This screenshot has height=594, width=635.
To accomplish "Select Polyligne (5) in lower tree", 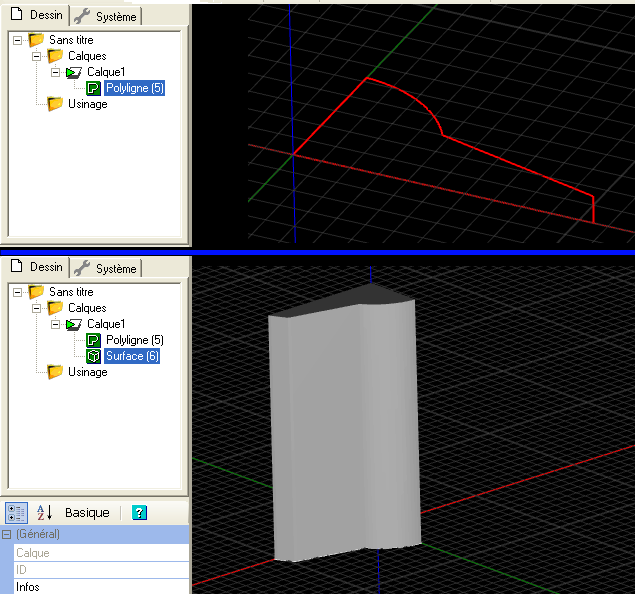I will [134, 340].
